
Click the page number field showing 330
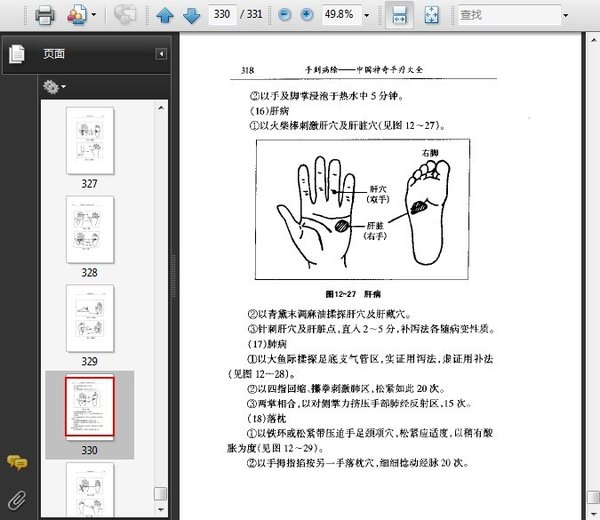[x=222, y=15]
